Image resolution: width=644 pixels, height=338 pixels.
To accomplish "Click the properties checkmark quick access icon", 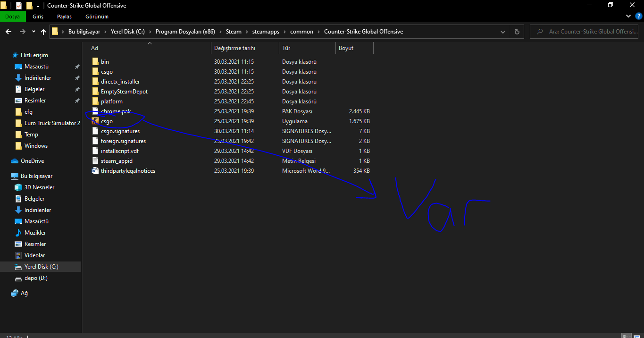I will click(18, 6).
